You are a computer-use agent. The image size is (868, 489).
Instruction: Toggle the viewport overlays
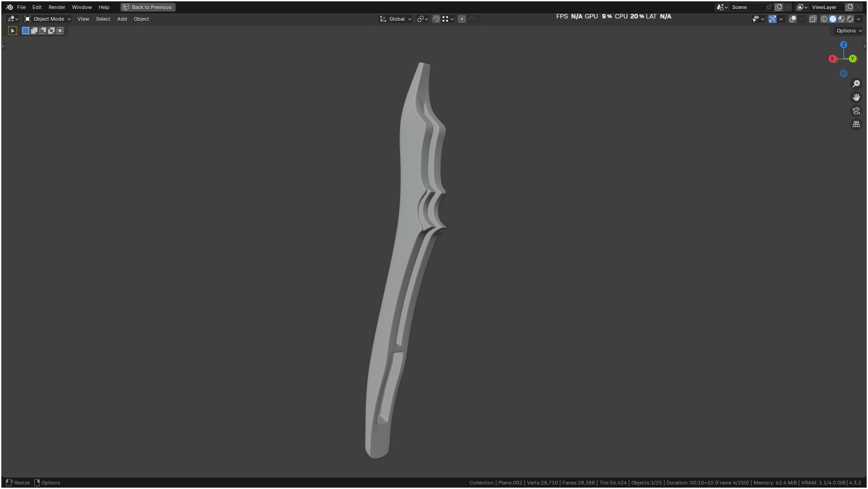793,19
